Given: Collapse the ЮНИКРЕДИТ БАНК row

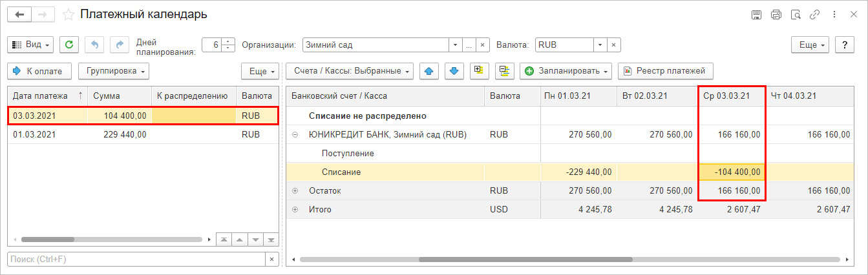Looking at the screenshot, I should click(295, 135).
